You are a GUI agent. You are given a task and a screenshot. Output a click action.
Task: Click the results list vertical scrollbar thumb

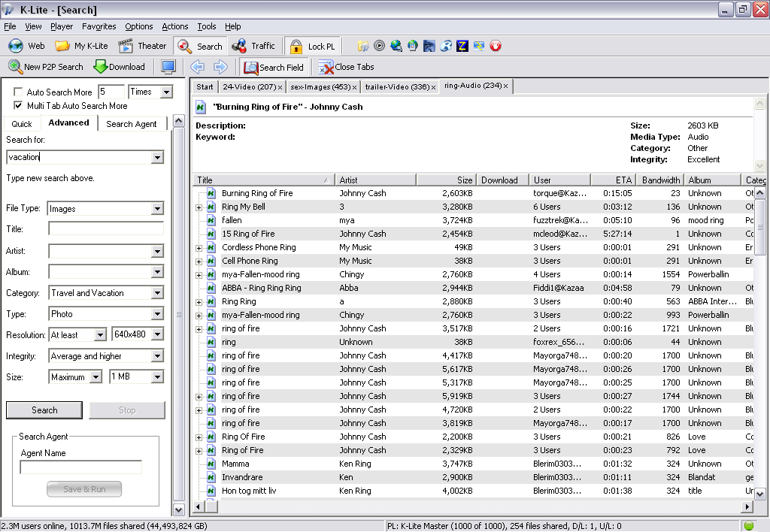(x=759, y=228)
